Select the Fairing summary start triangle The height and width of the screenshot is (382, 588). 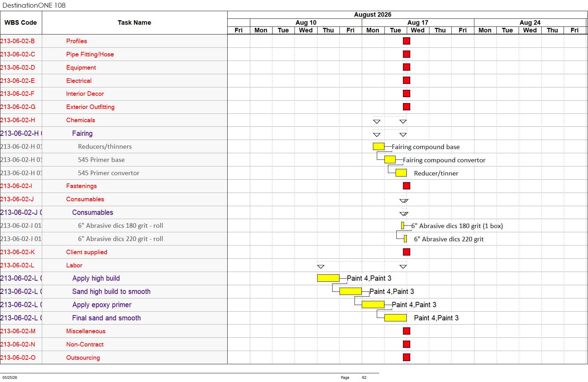[x=377, y=135]
